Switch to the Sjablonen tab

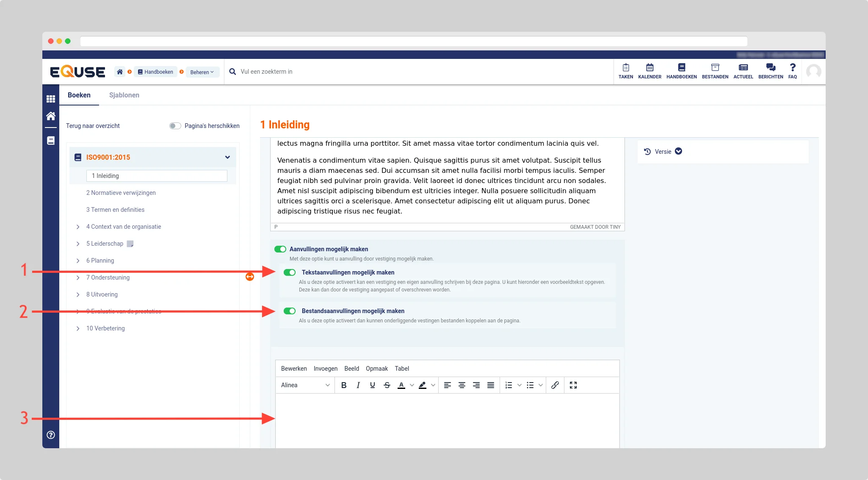click(124, 95)
